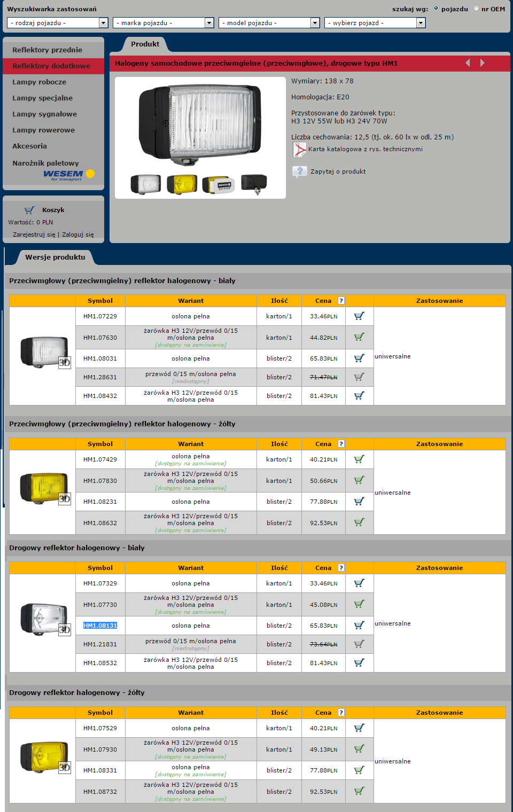513x812 pixels.
Task: Go to next product with right arrow
Action: tap(482, 63)
